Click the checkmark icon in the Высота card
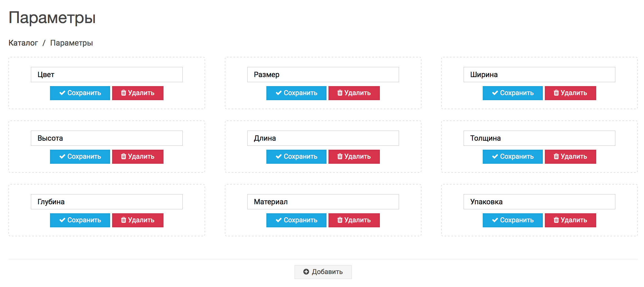This screenshot has width=644, height=287. tap(62, 156)
